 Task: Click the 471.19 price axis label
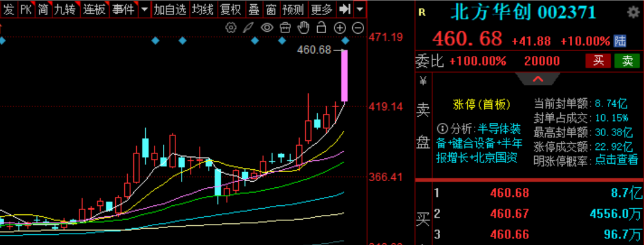(x=386, y=37)
